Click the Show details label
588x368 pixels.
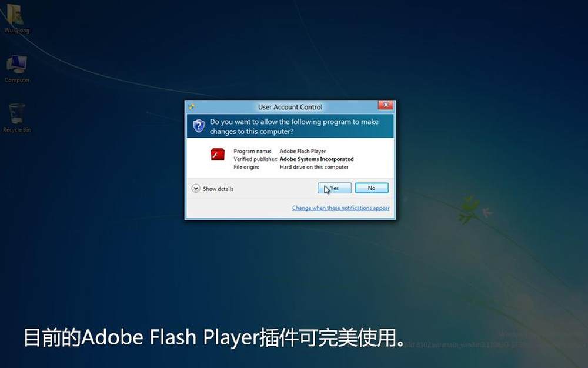[x=218, y=189]
